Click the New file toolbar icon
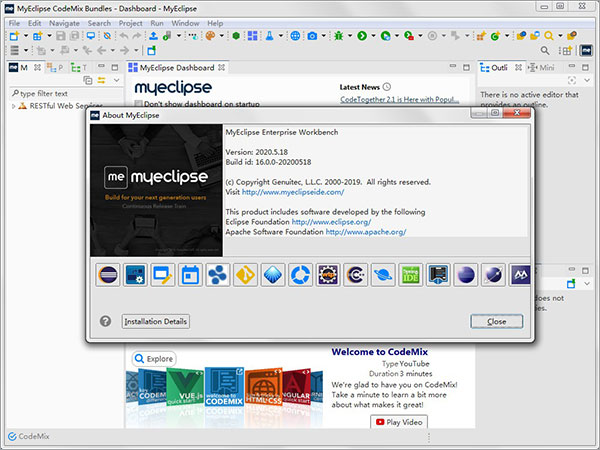The image size is (600, 450). pyautogui.click(x=15, y=36)
